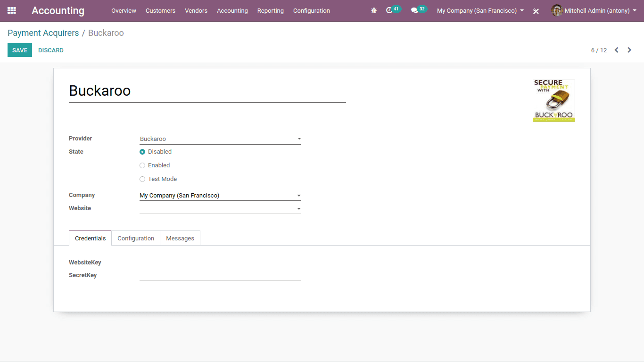The height and width of the screenshot is (362, 644).
Task: Open activities clock icon with 41 badge
Action: click(x=393, y=10)
